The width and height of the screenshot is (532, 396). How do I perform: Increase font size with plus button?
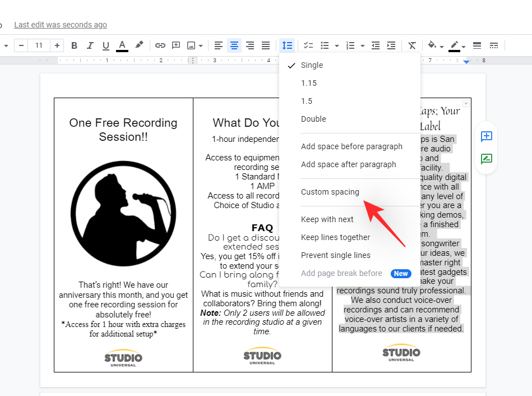(57, 45)
